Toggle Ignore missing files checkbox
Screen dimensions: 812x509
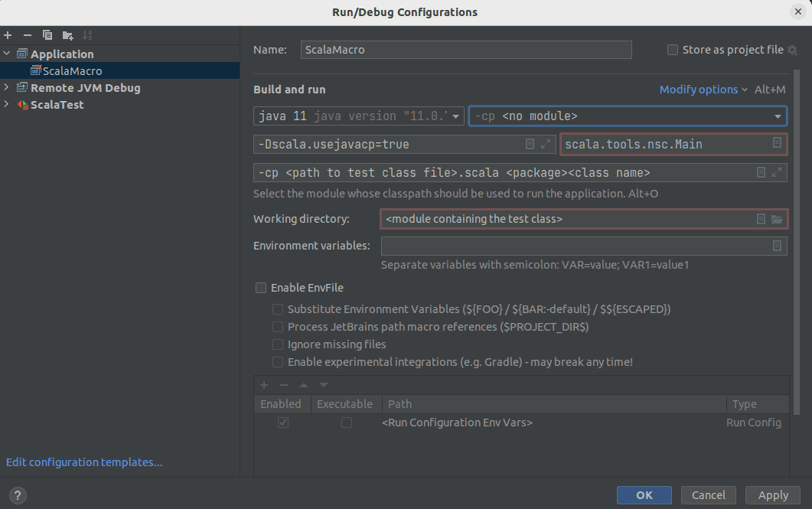click(278, 344)
